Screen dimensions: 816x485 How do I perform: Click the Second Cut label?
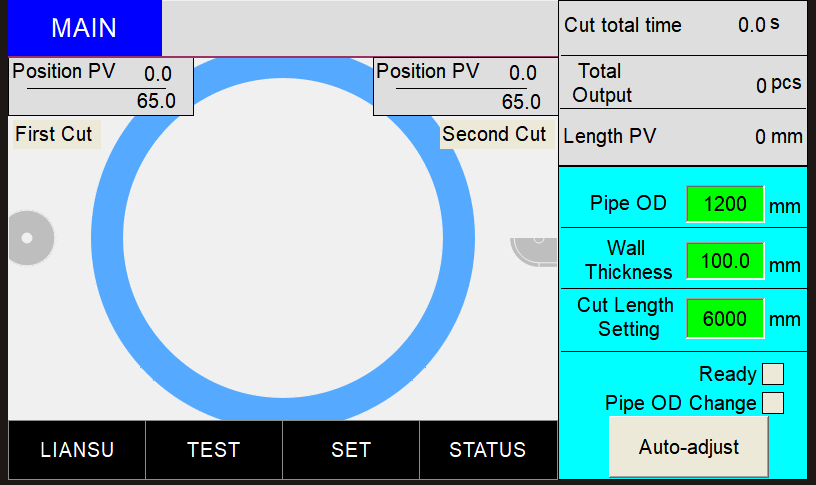pyautogui.click(x=494, y=134)
